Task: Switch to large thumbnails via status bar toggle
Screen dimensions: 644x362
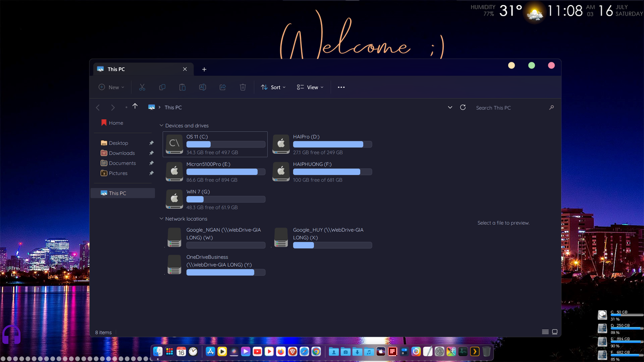Action: coord(554,332)
